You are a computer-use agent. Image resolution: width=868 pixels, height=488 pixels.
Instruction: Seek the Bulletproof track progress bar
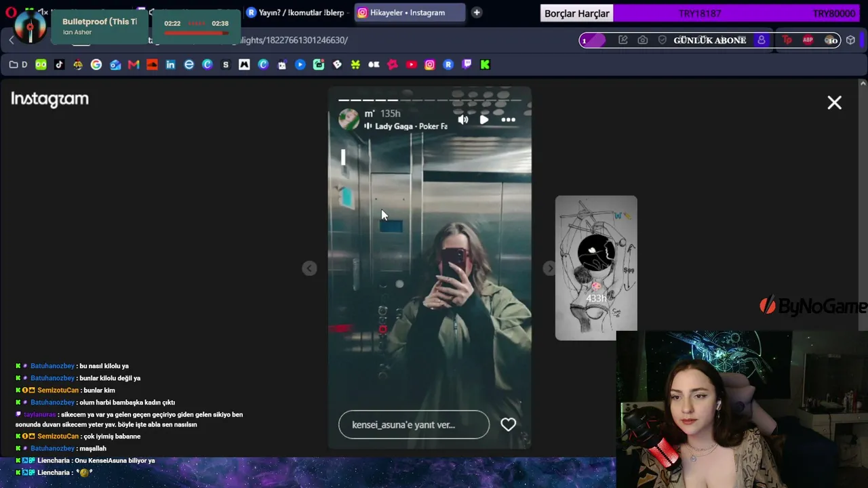coord(196,33)
